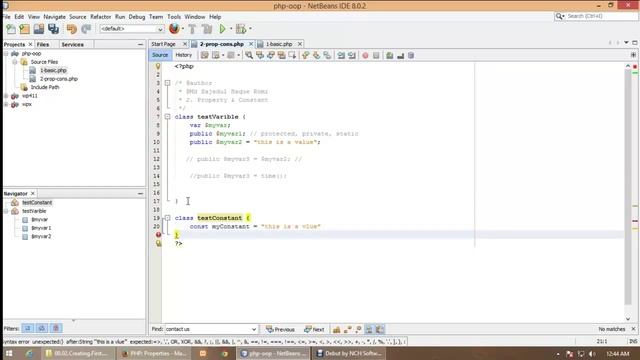
Task: Click the Previous Bookmark editor icon
Action: (x=306, y=55)
